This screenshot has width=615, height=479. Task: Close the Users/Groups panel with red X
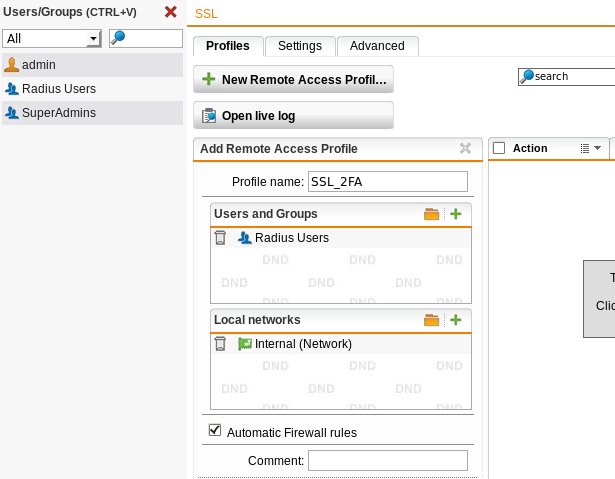coord(171,12)
